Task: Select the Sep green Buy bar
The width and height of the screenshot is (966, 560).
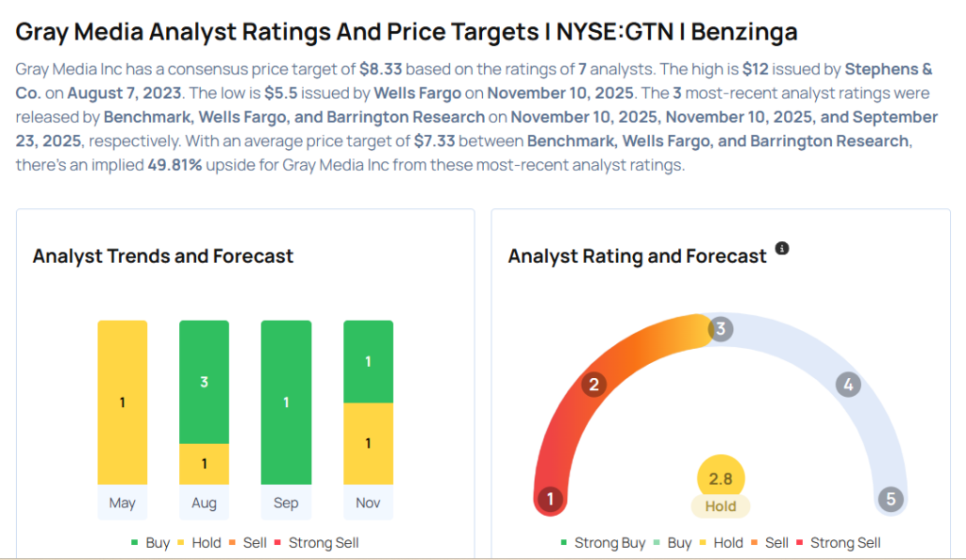Action: [286, 403]
